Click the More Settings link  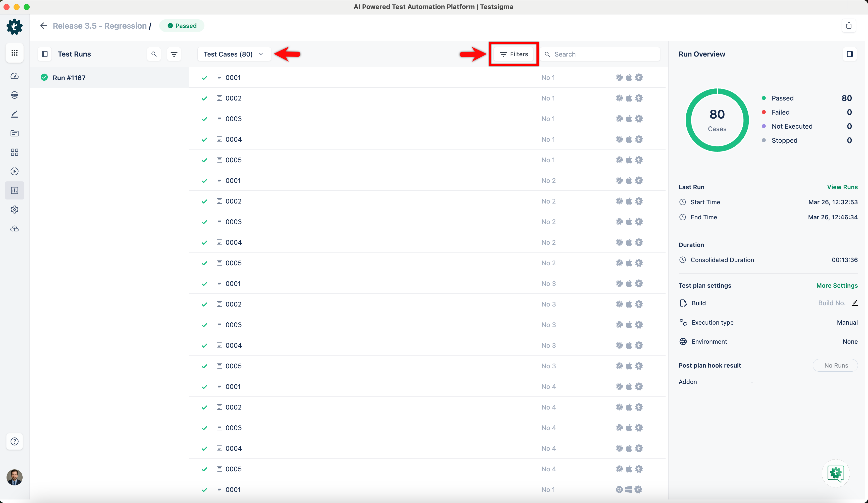tap(837, 286)
